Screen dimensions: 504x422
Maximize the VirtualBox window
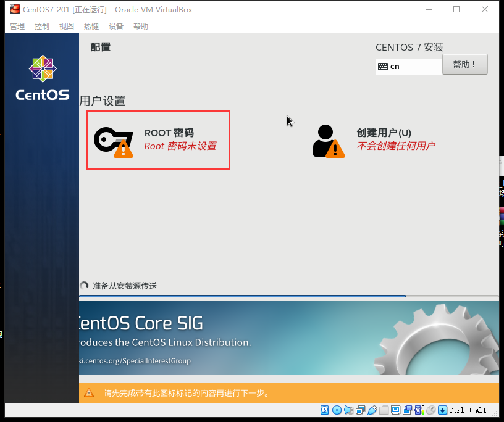click(456, 10)
